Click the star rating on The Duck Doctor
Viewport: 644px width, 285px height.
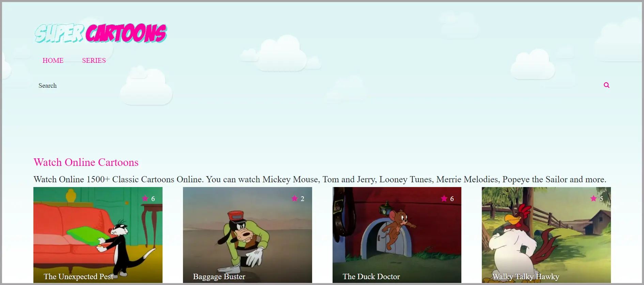pyautogui.click(x=447, y=198)
